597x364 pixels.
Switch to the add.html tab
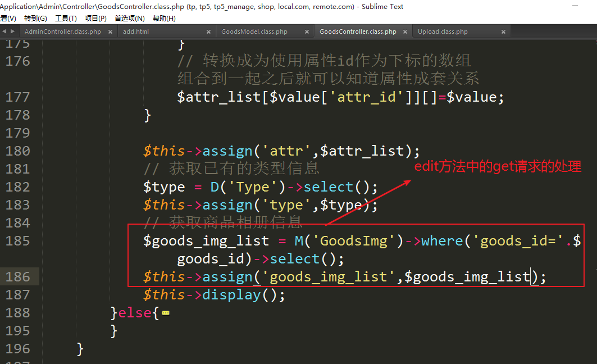[x=136, y=32]
